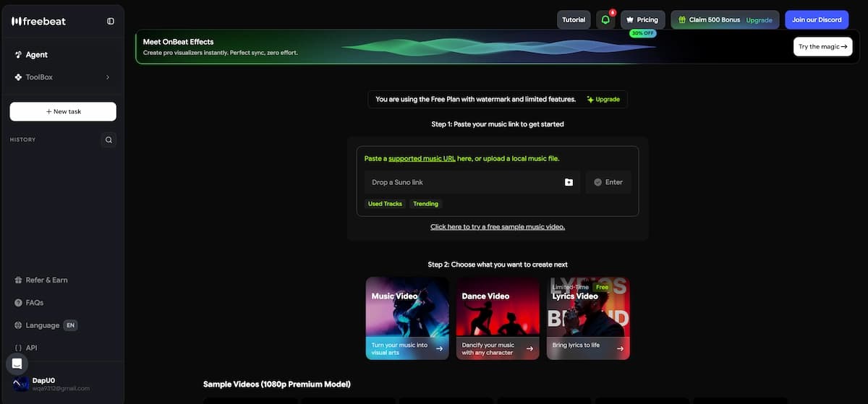The image size is (868, 404).
Task: Click arrow on Lyrics Video card
Action: tap(620, 348)
